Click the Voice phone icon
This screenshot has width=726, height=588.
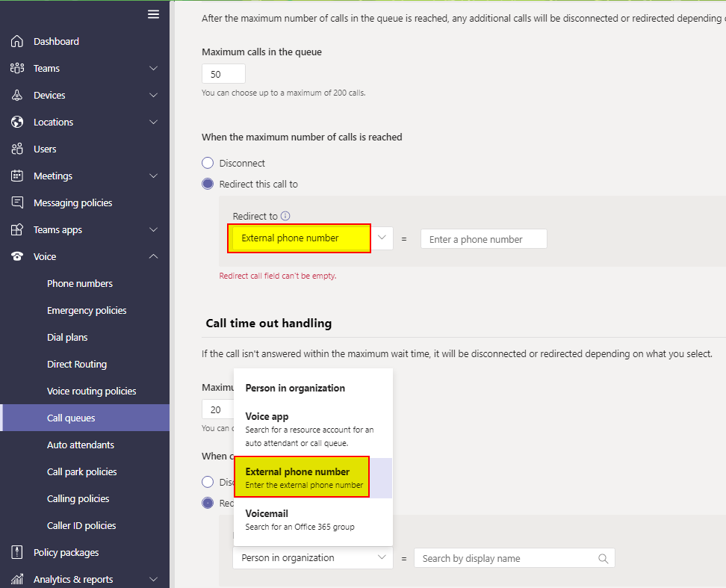17,256
